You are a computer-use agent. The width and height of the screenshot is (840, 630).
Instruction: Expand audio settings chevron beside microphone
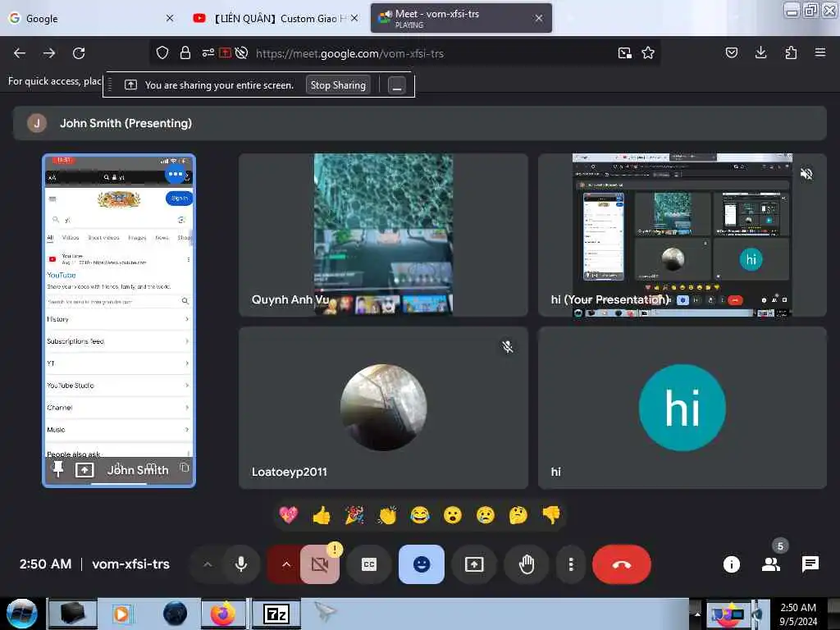pyautogui.click(x=208, y=564)
